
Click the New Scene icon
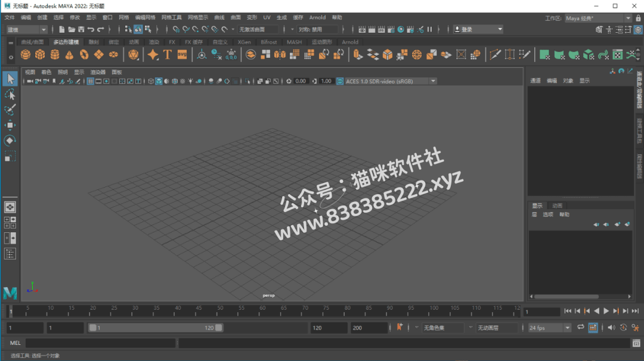pyautogui.click(x=61, y=30)
